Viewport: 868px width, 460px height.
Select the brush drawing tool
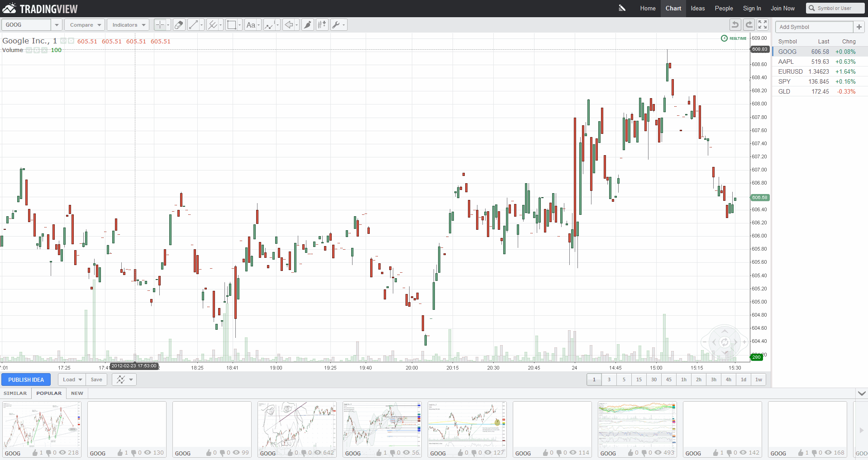pos(308,25)
